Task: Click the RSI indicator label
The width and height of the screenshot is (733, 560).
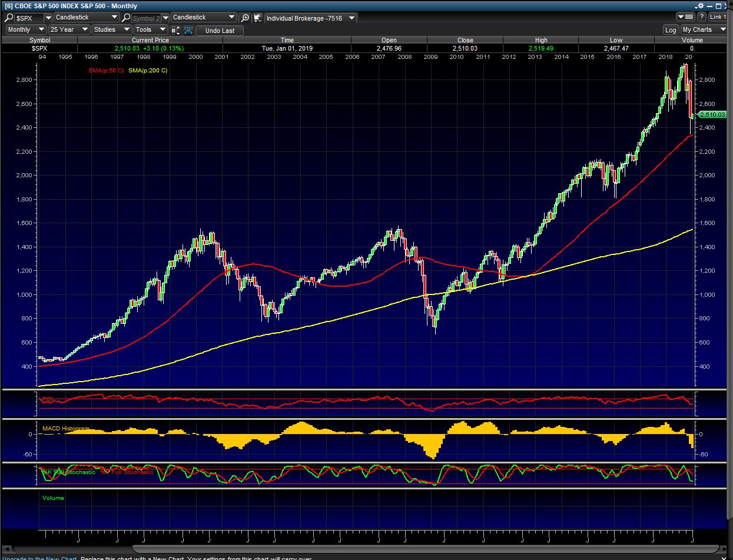Action: (x=47, y=399)
